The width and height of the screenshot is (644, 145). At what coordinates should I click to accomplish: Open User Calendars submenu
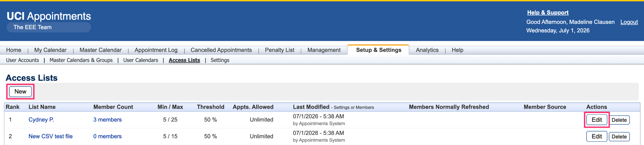141,60
